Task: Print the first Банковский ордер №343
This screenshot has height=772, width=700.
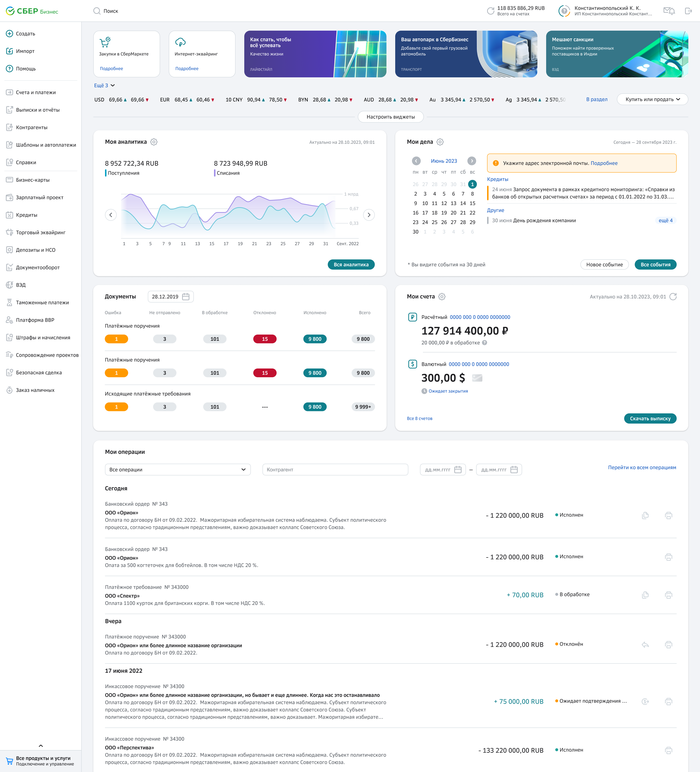Action: point(668,515)
